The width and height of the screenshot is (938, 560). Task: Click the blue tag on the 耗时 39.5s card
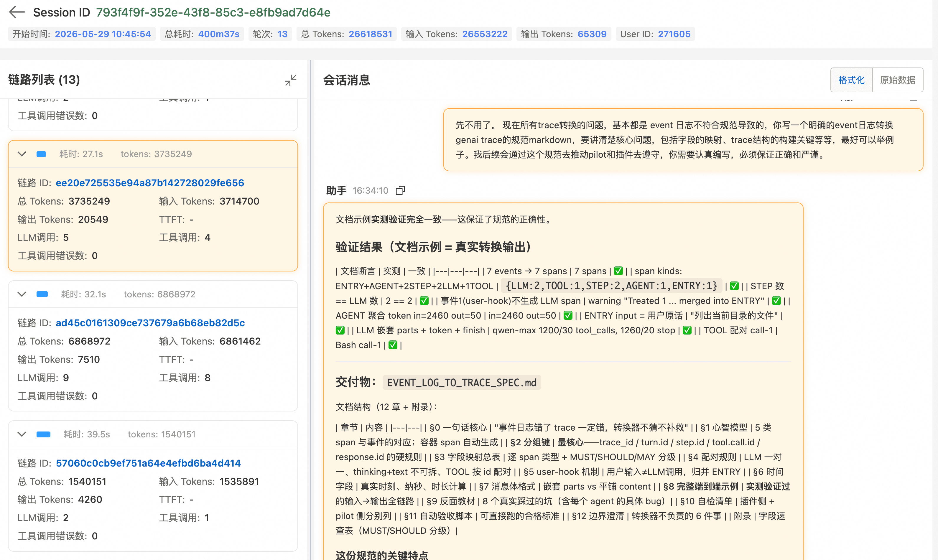point(43,434)
